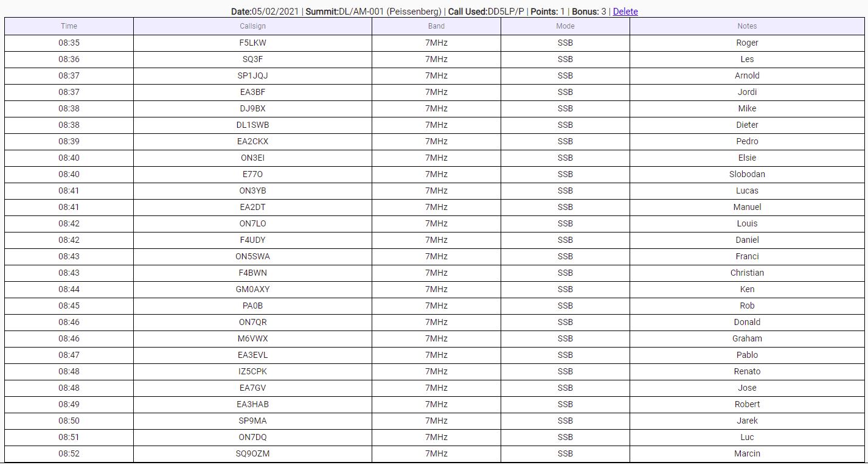Select the Band column header

pyautogui.click(x=436, y=26)
